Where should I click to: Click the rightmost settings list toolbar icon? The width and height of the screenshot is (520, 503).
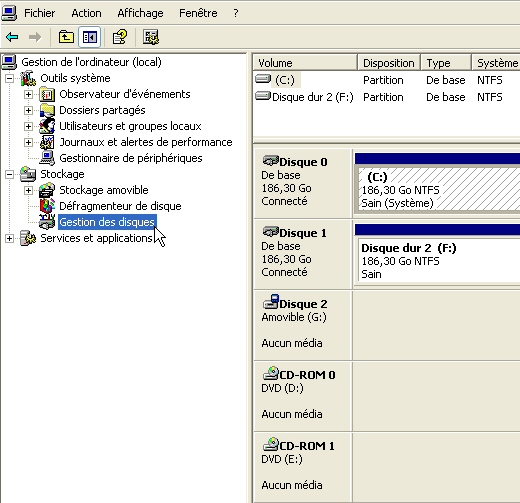pyautogui.click(x=151, y=37)
